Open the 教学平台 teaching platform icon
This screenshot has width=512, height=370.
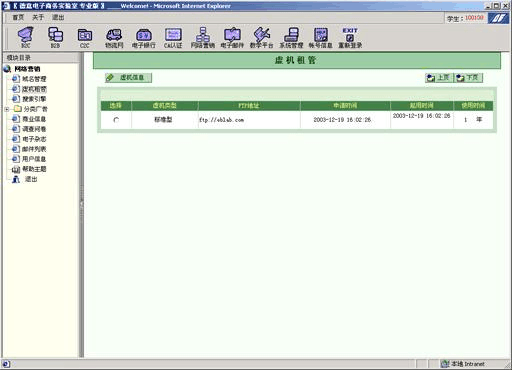point(262,37)
